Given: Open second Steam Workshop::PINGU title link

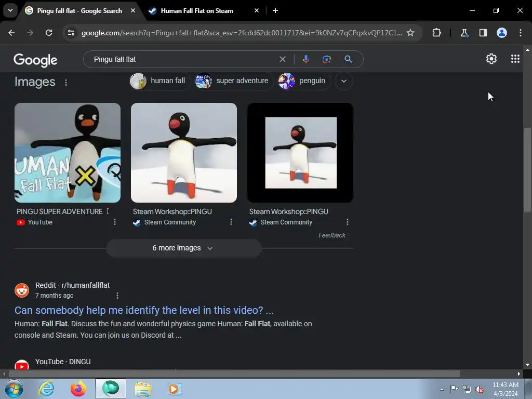Looking at the screenshot, I should [289, 211].
